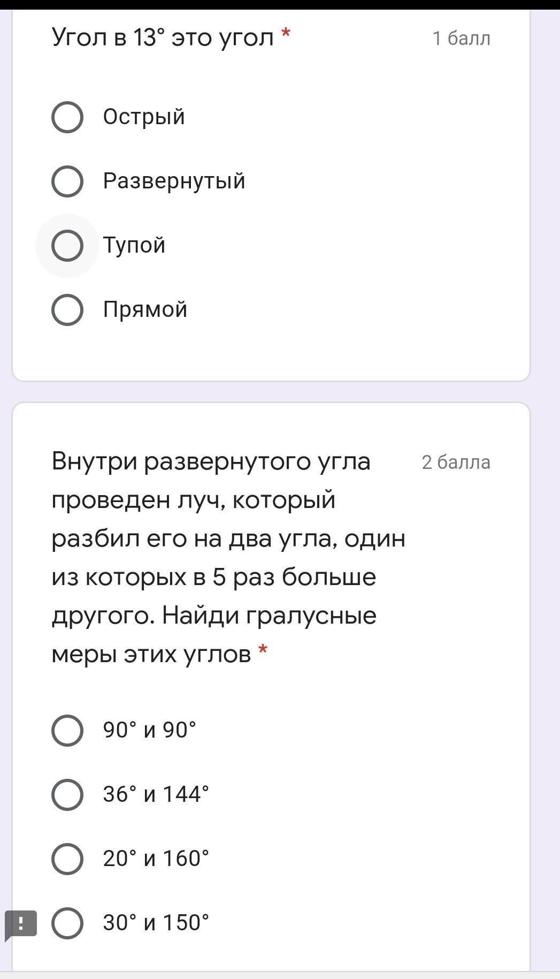Choose the 'Развернутый' radio option
Screen dimensions: 560x979
point(67,181)
